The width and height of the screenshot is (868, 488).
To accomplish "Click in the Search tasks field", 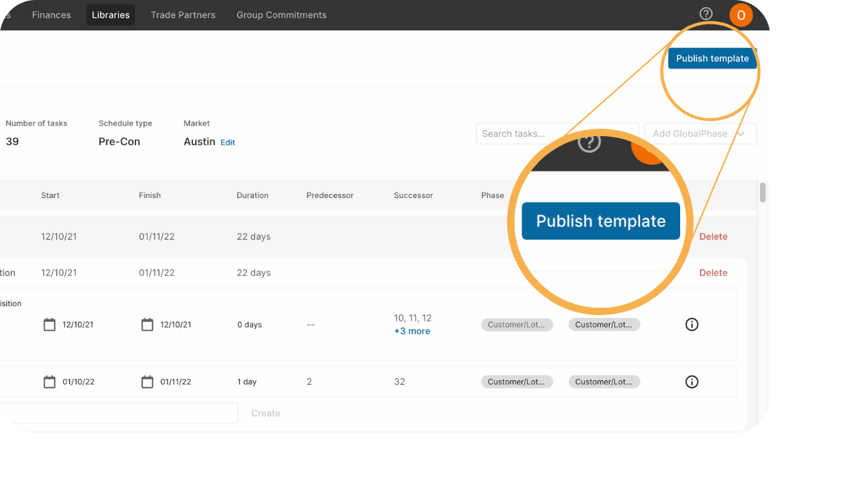I will (557, 134).
